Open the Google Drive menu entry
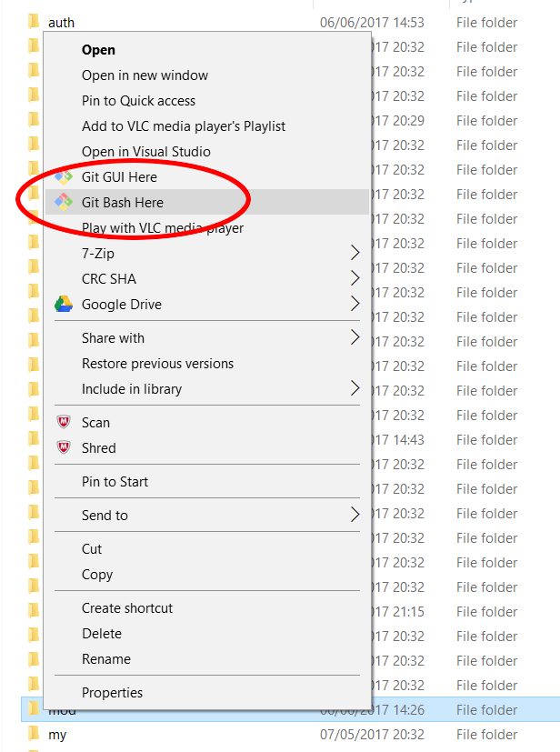Image resolution: width=560 pixels, height=752 pixels. click(x=207, y=304)
